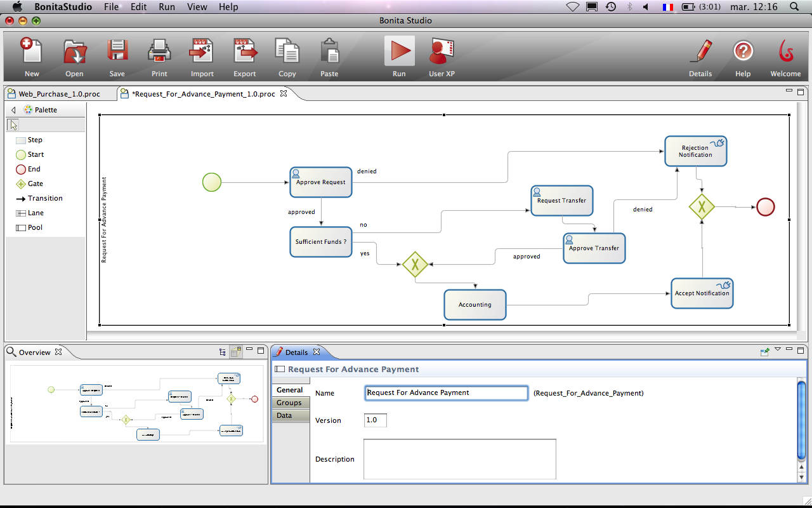Select the Request Transfer task node
The image size is (812, 508).
coord(562,201)
